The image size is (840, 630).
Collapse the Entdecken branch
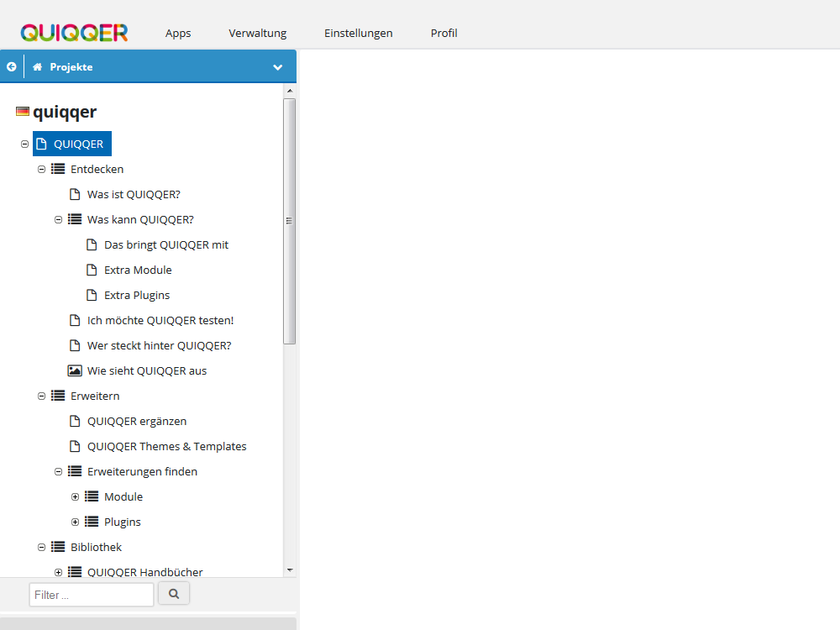[41, 170]
